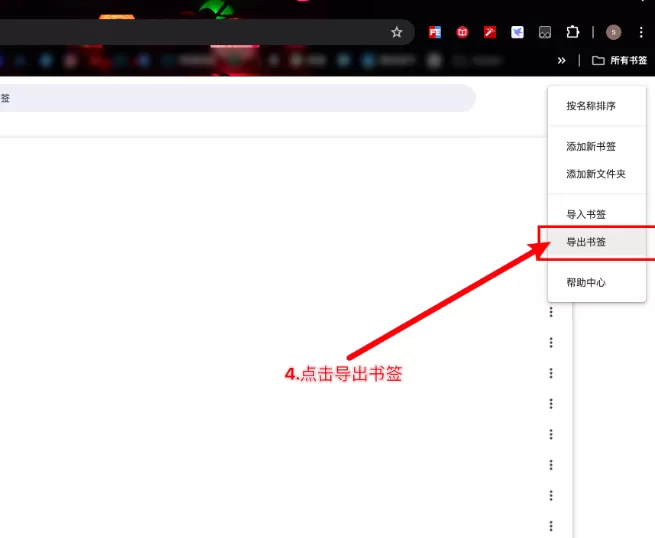Viewport: 655px width, 538px height.
Task: Expand the hidden bookmarks overflow chevron
Action: coord(562,61)
